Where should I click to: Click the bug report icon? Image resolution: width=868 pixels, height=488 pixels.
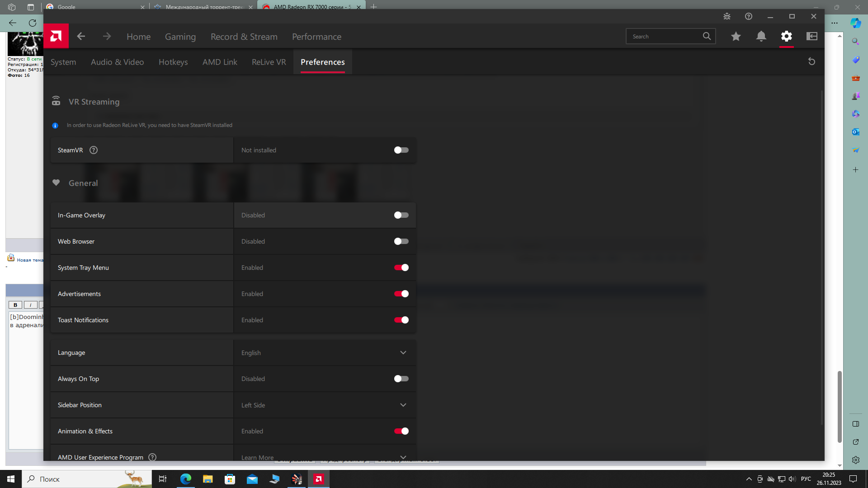click(726, 16)
